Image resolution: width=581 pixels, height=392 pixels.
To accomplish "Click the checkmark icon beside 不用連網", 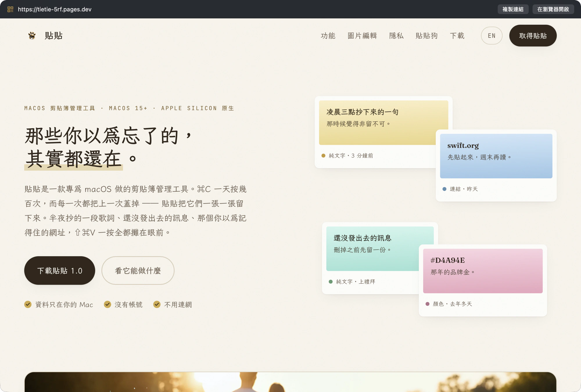I will [x=157, y=304].
